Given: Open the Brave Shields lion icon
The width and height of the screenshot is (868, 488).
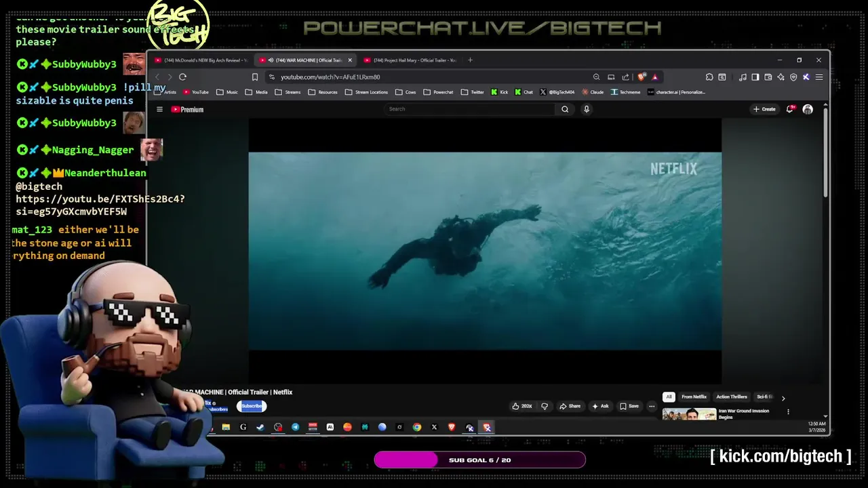Looking at the screenshot, I should (x=642, y=77).
